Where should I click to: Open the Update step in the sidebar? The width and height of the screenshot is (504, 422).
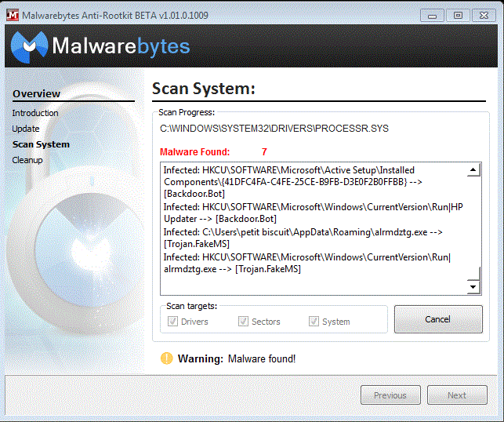[x=26, y=129]
